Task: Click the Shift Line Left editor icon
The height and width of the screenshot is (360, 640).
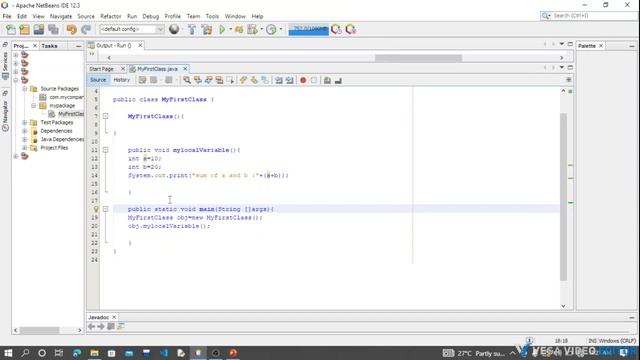Action: click(279, 80)
